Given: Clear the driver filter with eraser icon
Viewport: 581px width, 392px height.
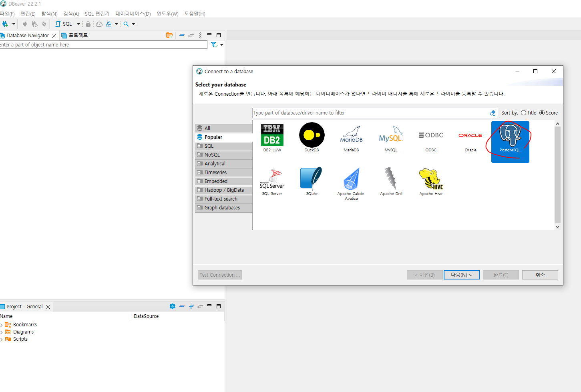Looking at the screenshot, I should 493,113.
